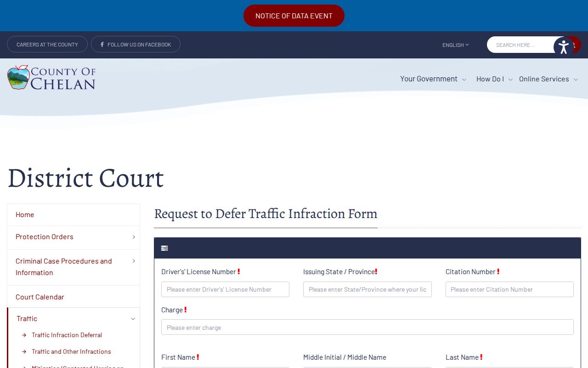Go to Home in sidebar
The width and height of the screenshot is (588, 368).
(73, 215)
